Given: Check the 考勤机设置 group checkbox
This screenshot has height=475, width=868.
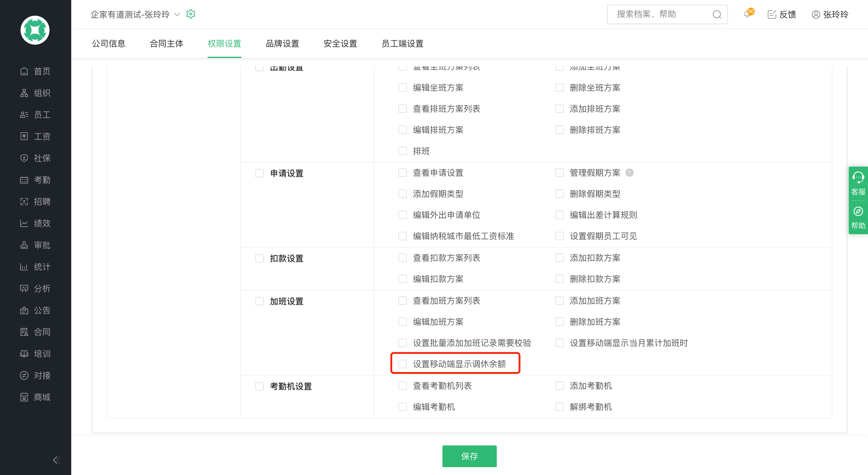Looking at the screenshot, I should coord(260,386).
